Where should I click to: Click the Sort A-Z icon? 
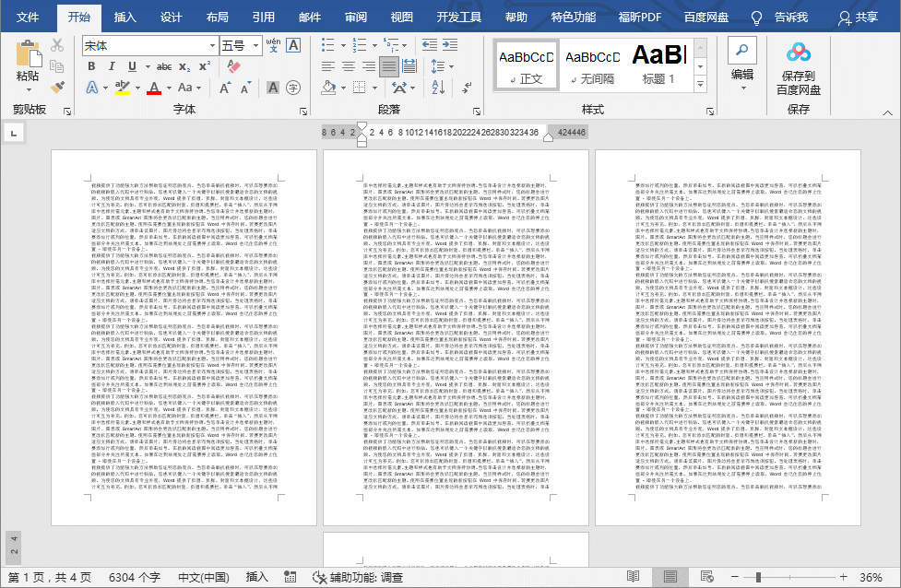pos(438,88)
